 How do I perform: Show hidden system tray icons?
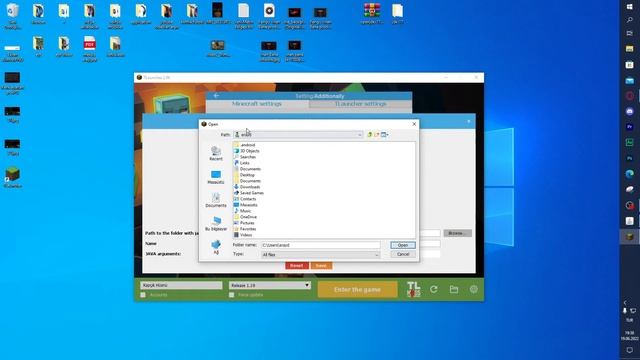pos(625,302)
